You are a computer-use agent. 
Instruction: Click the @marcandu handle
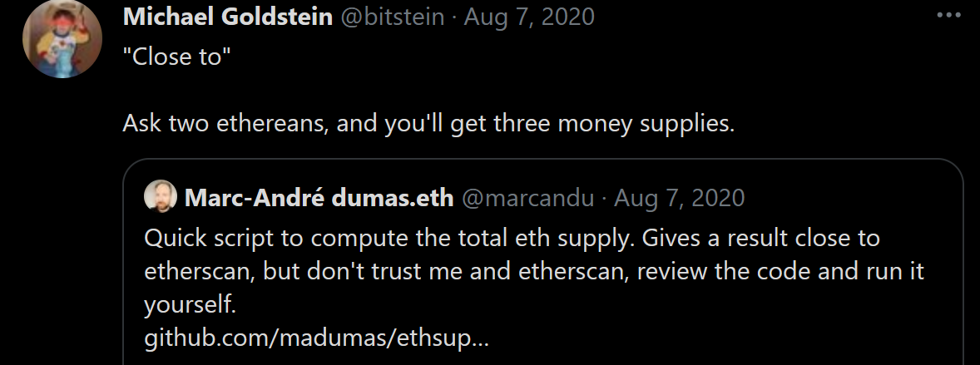(x=527, y=198)
